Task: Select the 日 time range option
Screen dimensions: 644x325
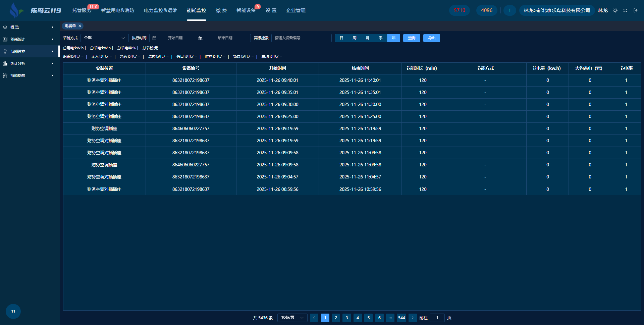Action: point(341,38)
